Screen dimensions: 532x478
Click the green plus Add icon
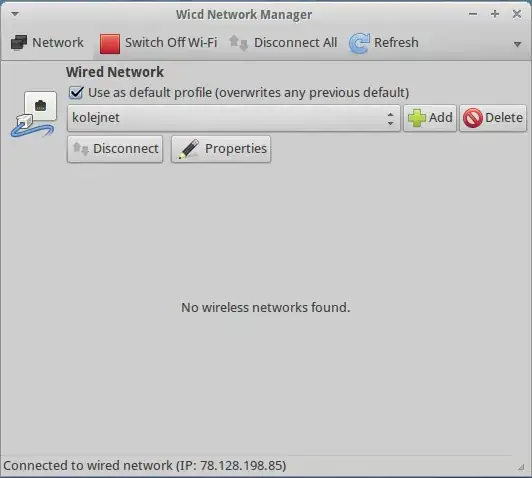pos(417,118)
